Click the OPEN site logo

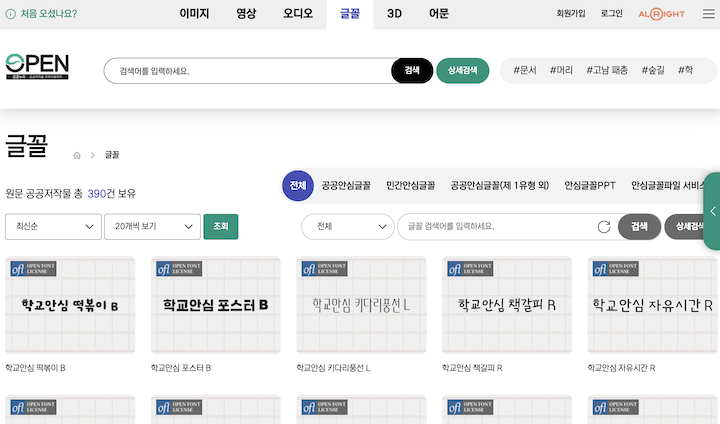tap(37, 68)
